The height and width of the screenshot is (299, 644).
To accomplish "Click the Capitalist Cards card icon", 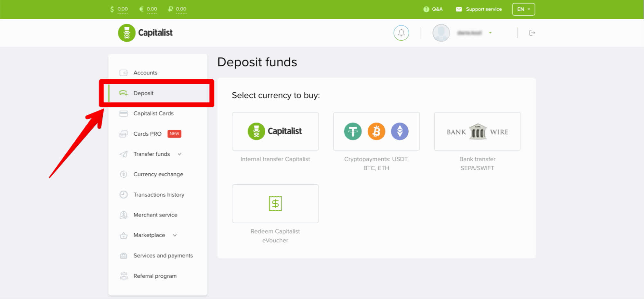I will coord(123,113).
